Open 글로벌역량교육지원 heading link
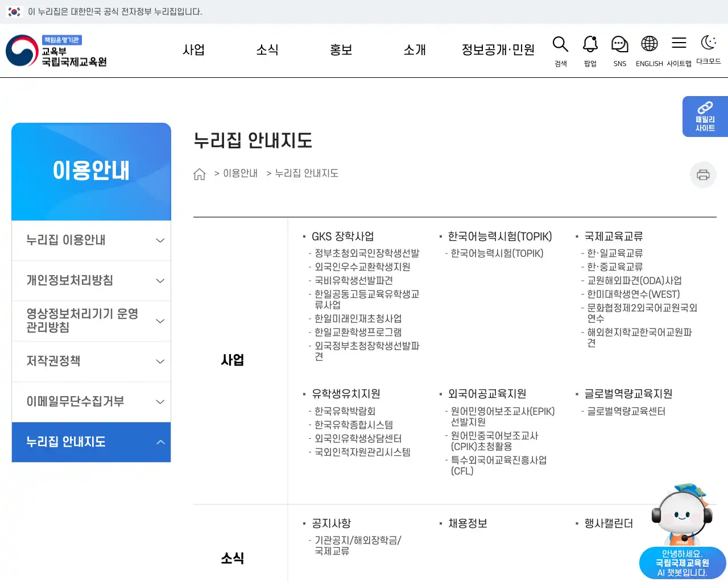728x582 pixels. coord(628,394)
